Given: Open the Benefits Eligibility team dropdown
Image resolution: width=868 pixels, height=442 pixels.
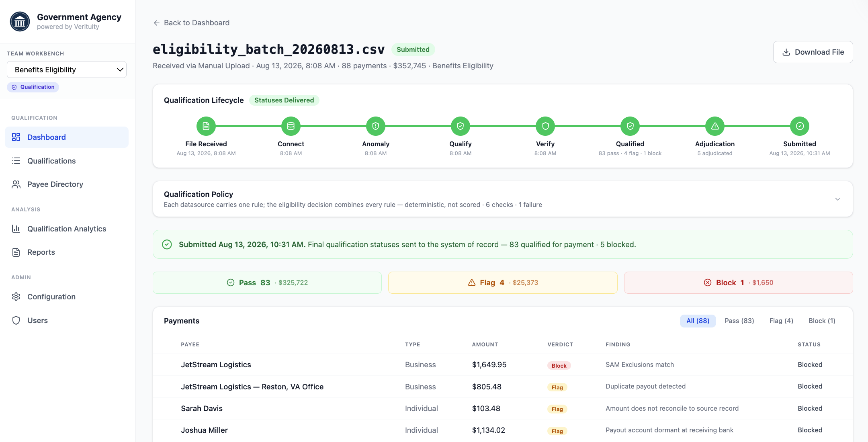Looking at the screenshot, I should 67,70.
